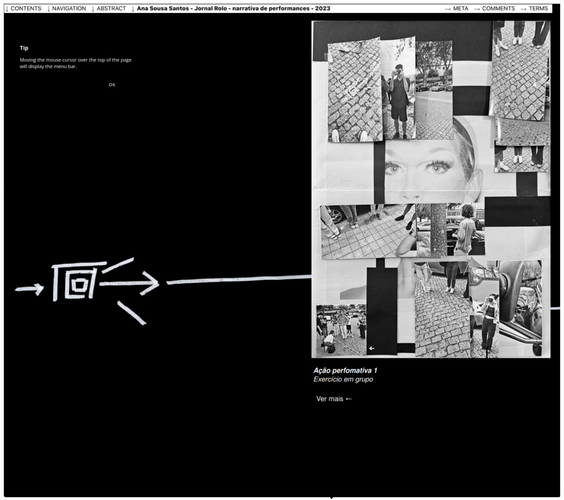564x500 pixels.
Task: Click the Exercício em grupo subtitle
Action: 343,379
